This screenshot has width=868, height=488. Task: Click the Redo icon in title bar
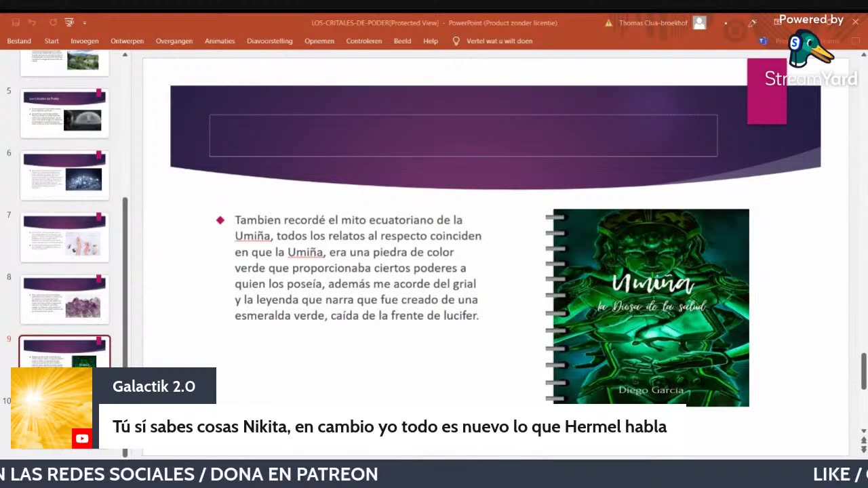pyautogui.click(x=53, y=22)
